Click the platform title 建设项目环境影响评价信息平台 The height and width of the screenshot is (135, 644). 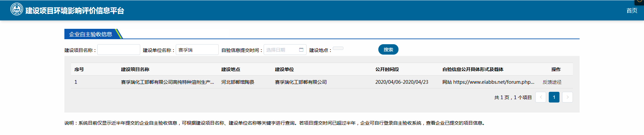pyautogui.click(x=75, y=11)
